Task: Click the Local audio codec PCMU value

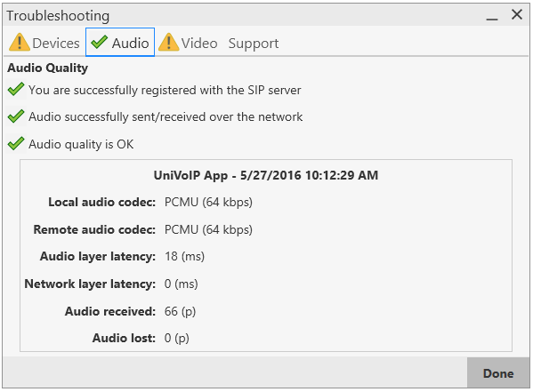Action: click(x=208, y=202)
